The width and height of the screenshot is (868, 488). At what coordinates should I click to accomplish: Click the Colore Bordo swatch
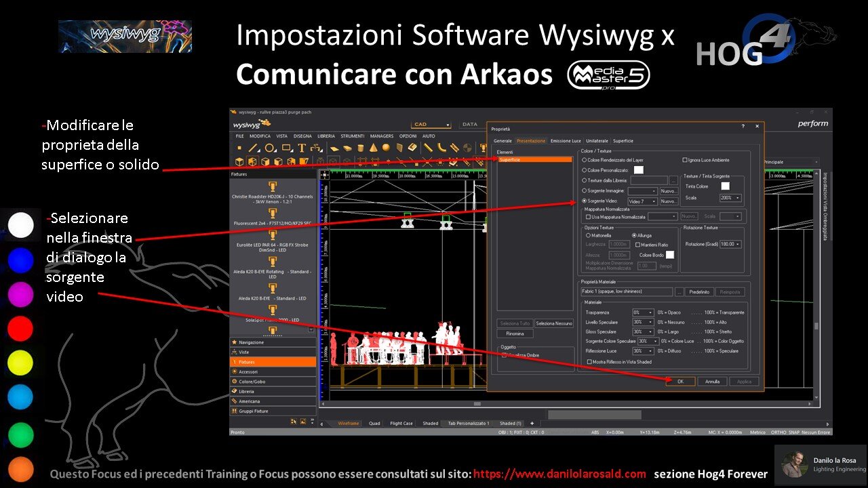point(670,255)
